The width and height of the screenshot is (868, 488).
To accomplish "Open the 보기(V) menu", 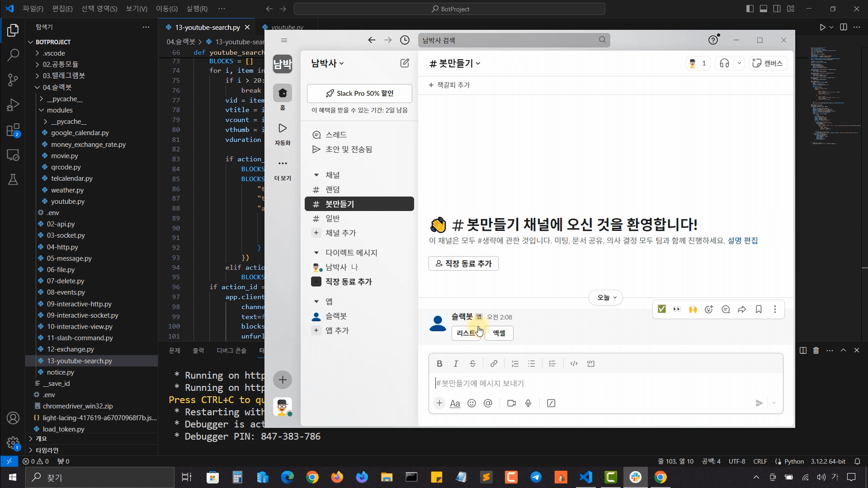I will [x=137, y=9].
